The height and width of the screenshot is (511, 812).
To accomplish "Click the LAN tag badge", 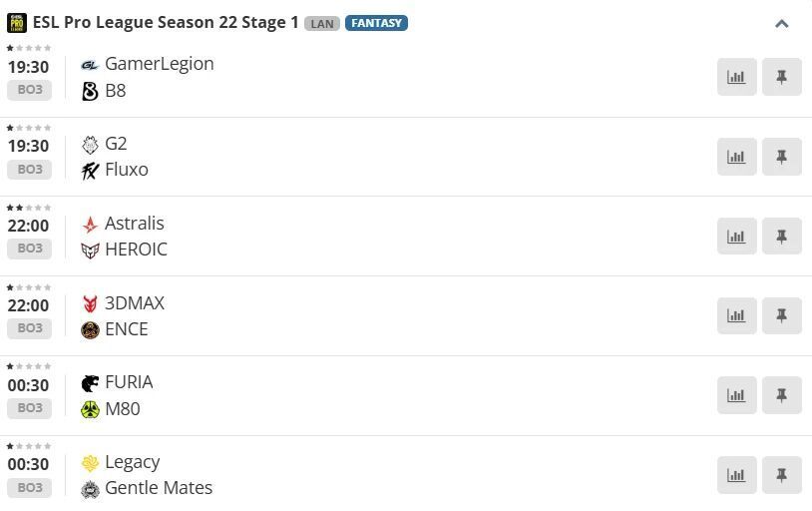I will 321,23.
